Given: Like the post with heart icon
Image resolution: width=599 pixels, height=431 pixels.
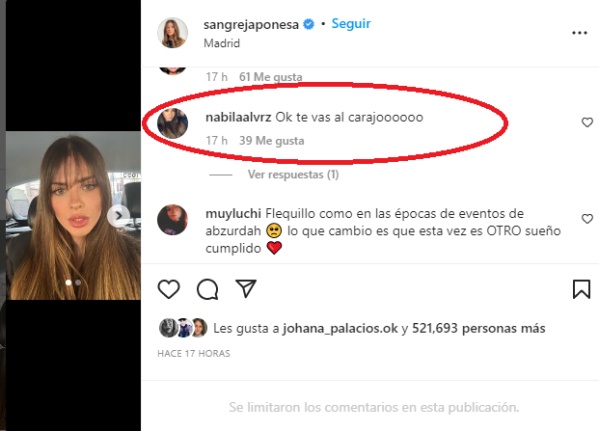Looking at the screenshot, I should click(169, 289).
